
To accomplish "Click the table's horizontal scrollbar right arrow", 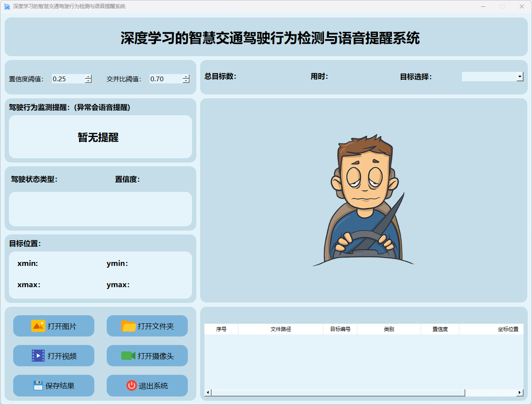I will coord(520,393).
